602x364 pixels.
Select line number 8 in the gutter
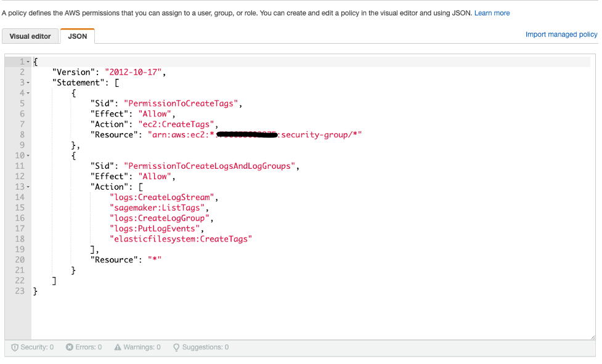coord(22,134)
